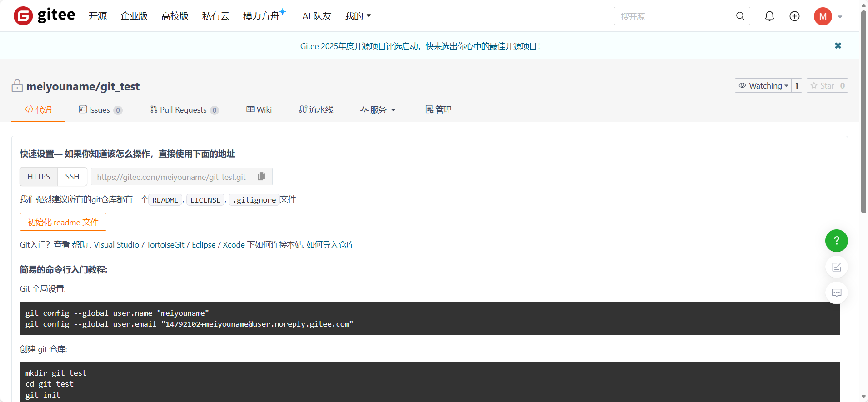Open the Watching dropdown
868x402 pixels.
click(x=763, y=85)
